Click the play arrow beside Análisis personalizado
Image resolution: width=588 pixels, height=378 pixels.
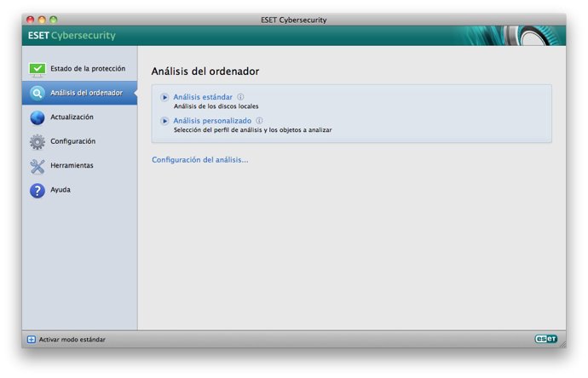164,121
